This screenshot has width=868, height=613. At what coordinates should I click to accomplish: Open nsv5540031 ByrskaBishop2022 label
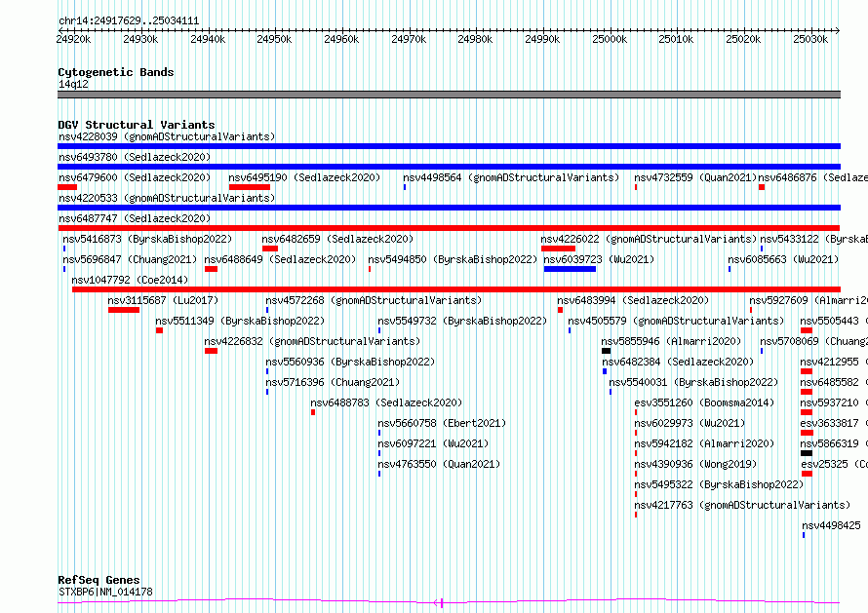click(x=693, y=382)
